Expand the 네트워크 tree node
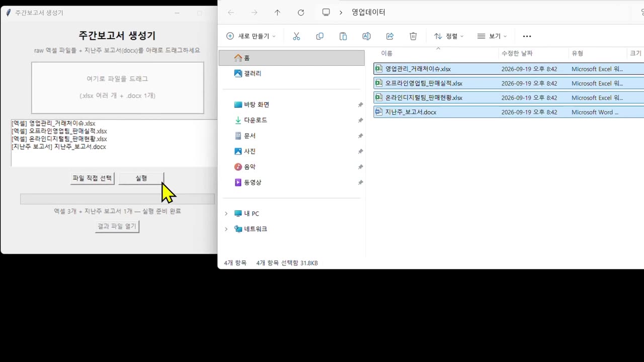Image resolution: width=644 pixels, height=362 pixels. tap(226, 229)
